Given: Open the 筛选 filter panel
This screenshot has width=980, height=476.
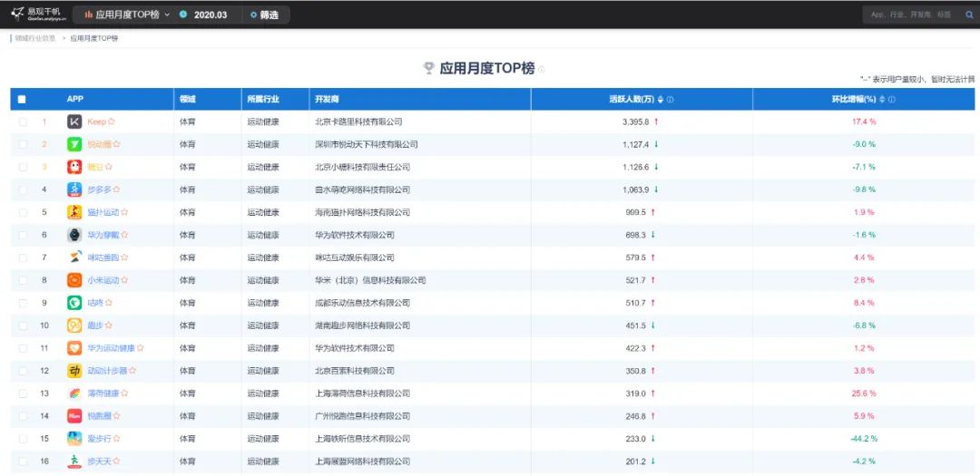Looking at the screenshot, I should click(264, 15).
